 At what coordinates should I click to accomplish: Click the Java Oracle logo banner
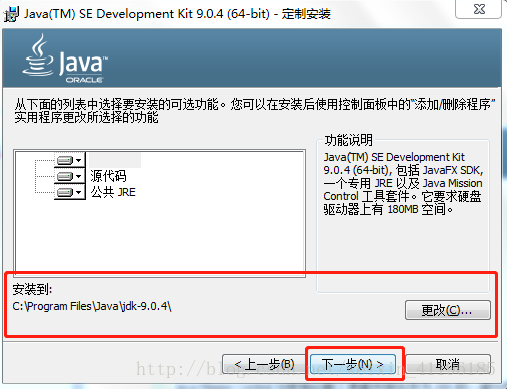click(65, 59)
